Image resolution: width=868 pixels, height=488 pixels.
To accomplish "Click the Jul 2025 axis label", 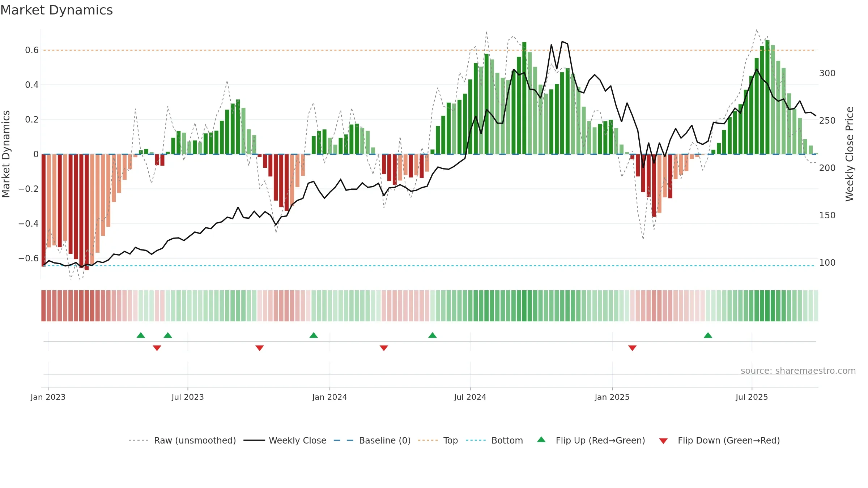I will [x=752, y=397].
